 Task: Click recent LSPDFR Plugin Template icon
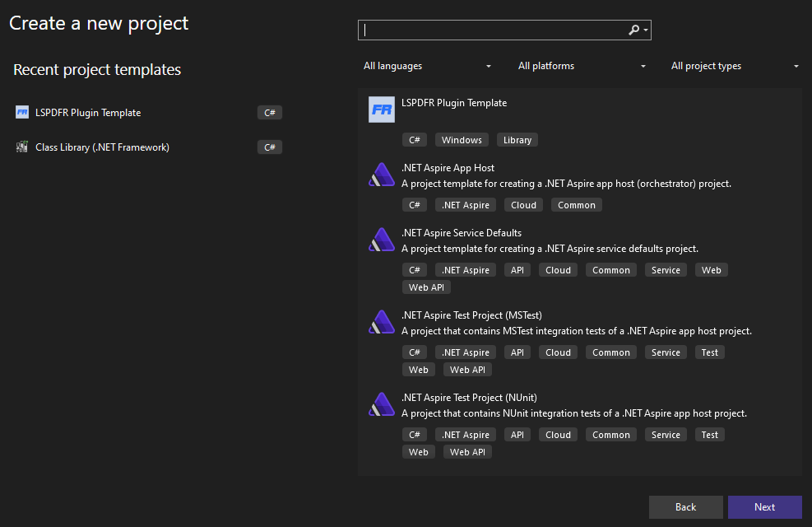tap(22, 113)
